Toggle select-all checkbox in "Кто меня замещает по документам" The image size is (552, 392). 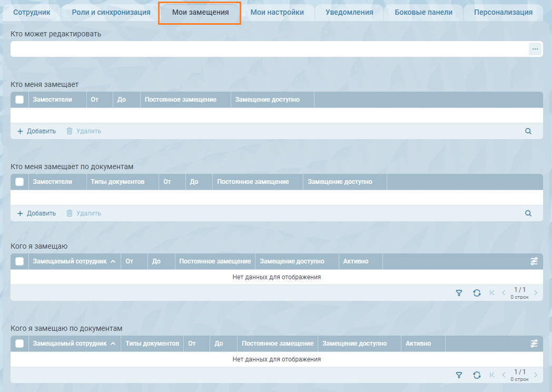coord(19,182)
